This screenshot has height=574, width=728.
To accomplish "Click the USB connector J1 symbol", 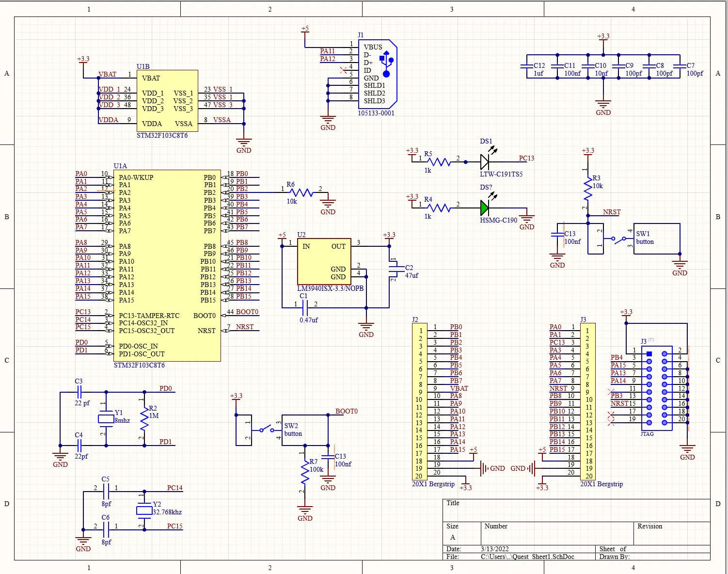I will 378,74.
